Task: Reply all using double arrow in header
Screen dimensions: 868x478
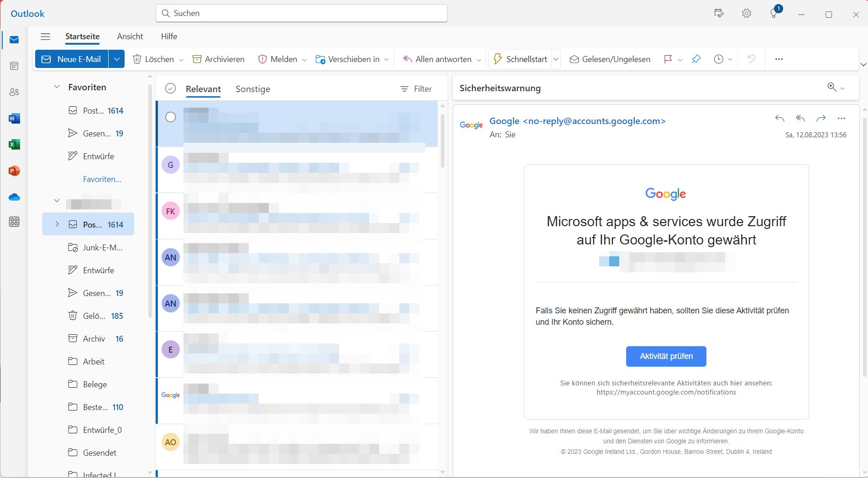Action: [800, 119]
